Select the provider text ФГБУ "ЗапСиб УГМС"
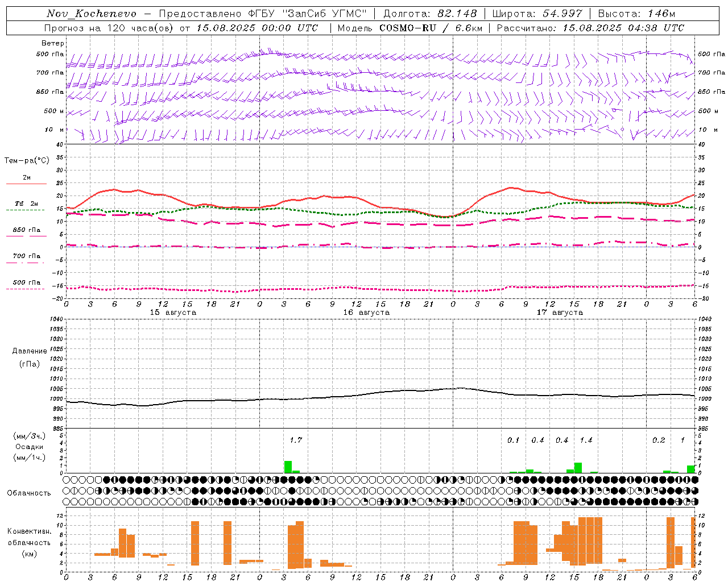The image size is (728, 582). coord(307,14)
